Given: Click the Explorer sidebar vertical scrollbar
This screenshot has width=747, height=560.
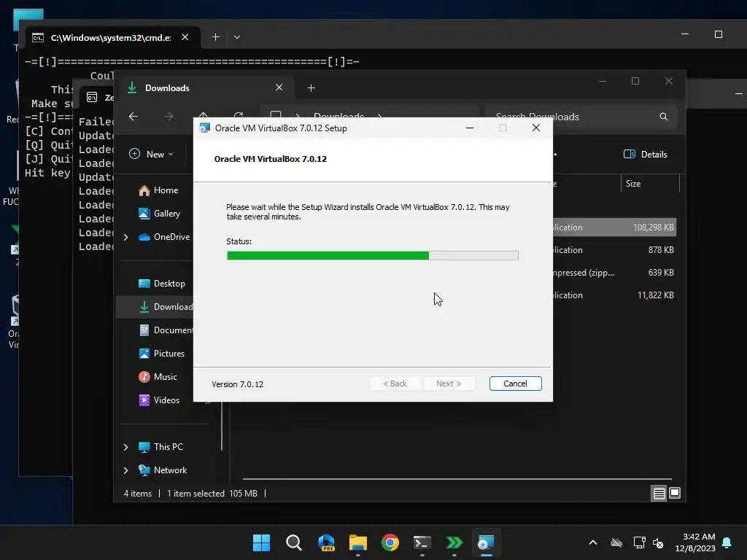Looking at the screenshot, I should click(x=222, y=426).
